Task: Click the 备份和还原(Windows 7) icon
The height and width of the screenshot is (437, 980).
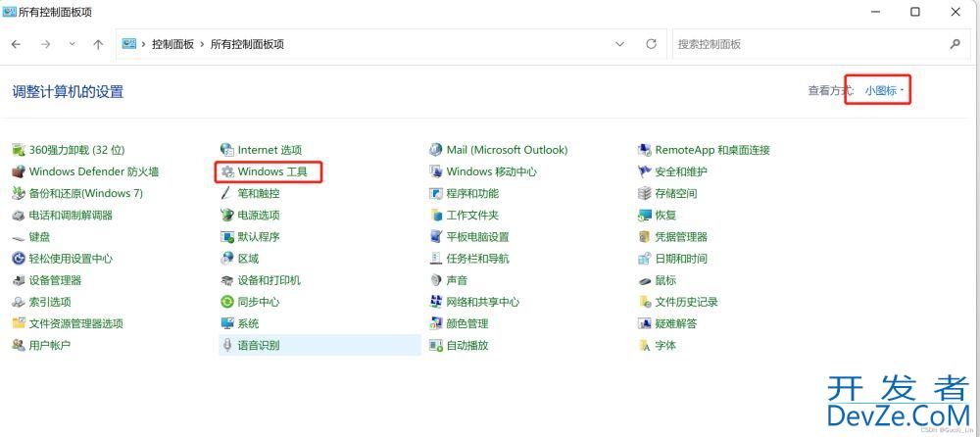Action: click(x=19, y=193)
